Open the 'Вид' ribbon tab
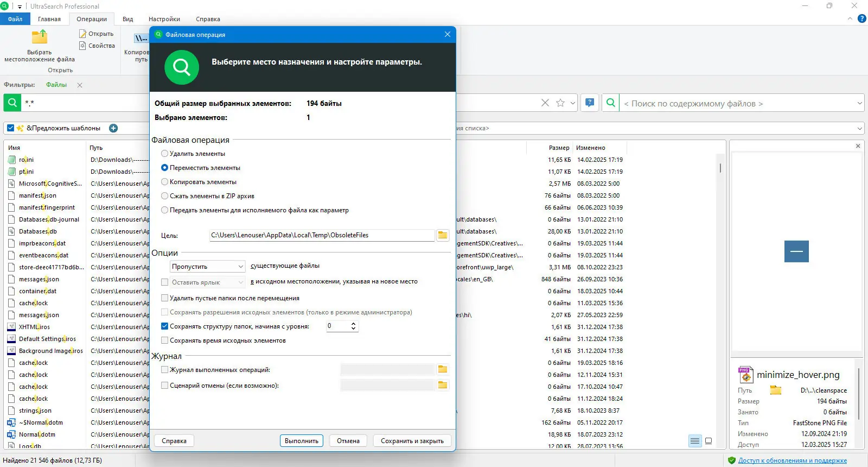This screenshot has height=467, width=868. (x=128, y=19)
